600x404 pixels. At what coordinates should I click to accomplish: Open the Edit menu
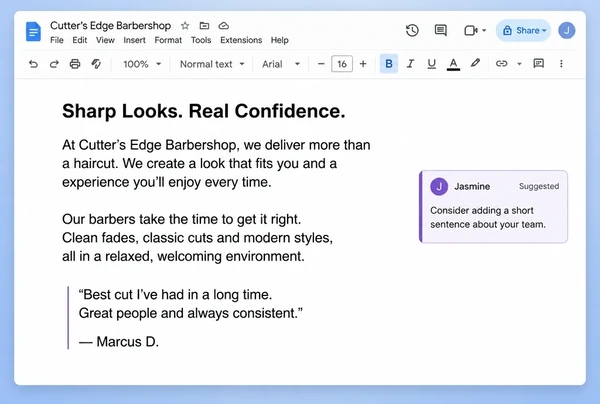click(80, 40)
